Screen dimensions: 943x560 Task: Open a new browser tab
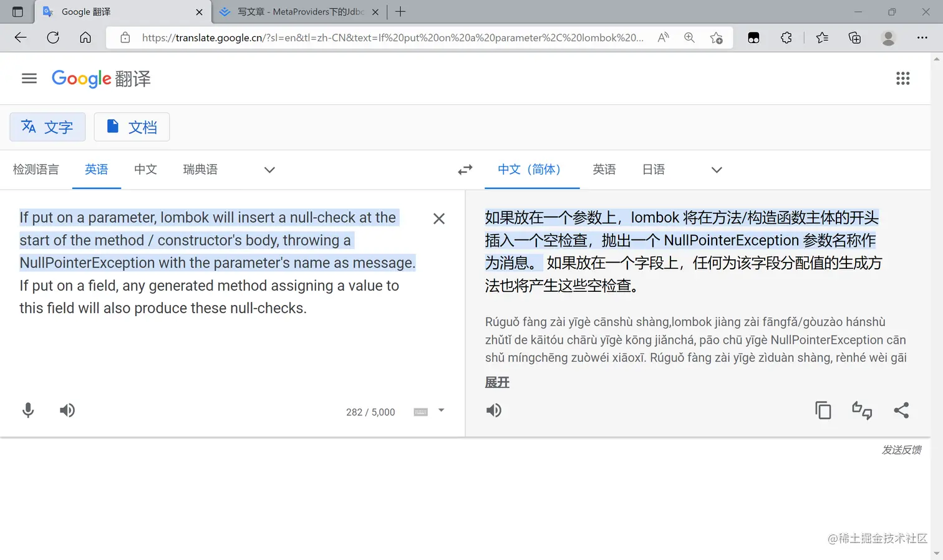pos(400,11)
